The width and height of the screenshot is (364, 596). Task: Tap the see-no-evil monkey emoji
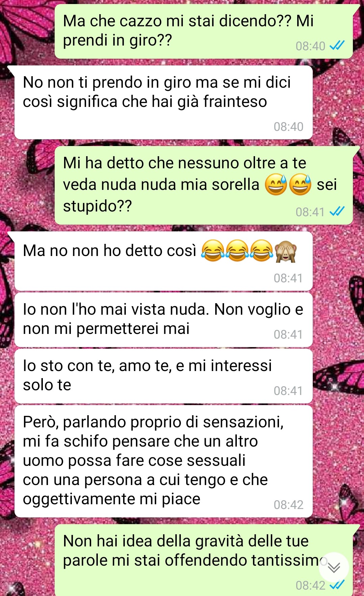coord(286,251)
